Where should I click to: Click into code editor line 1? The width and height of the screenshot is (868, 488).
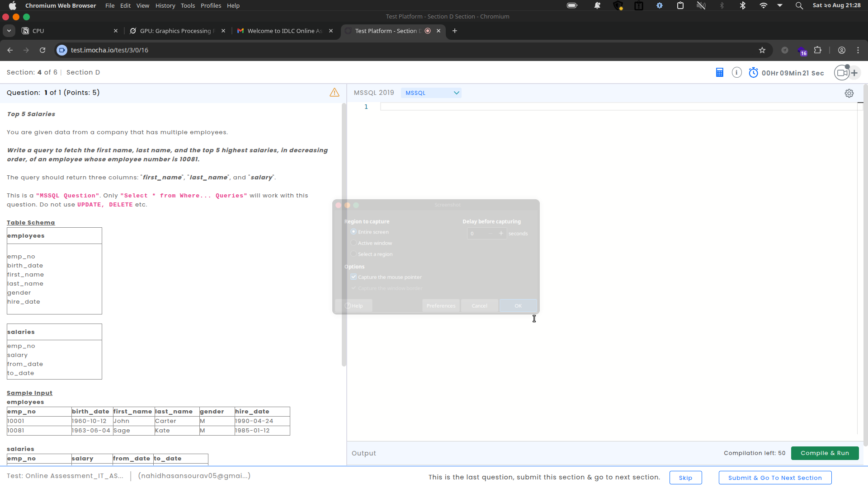(588, 107)
